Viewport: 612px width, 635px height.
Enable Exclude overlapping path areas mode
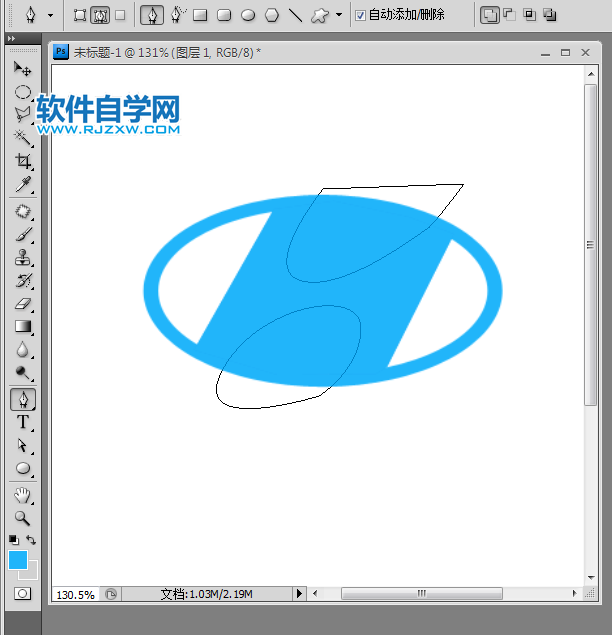550,15
